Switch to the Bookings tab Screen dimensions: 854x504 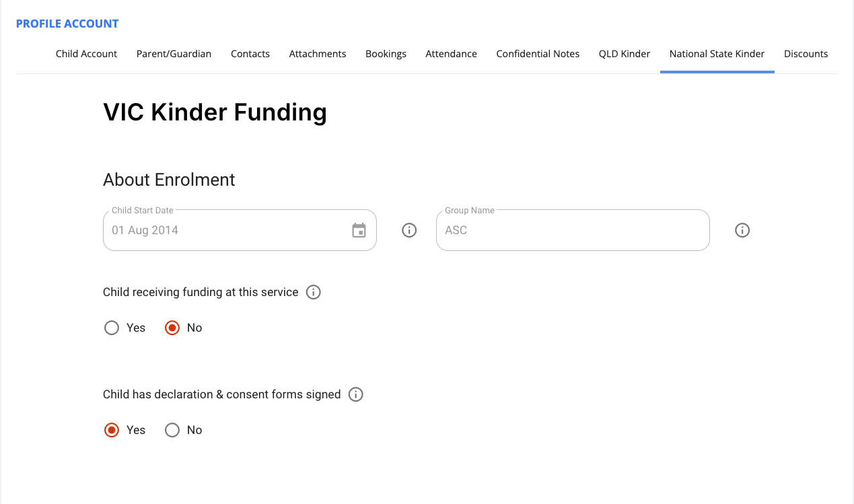click(386, 54)
